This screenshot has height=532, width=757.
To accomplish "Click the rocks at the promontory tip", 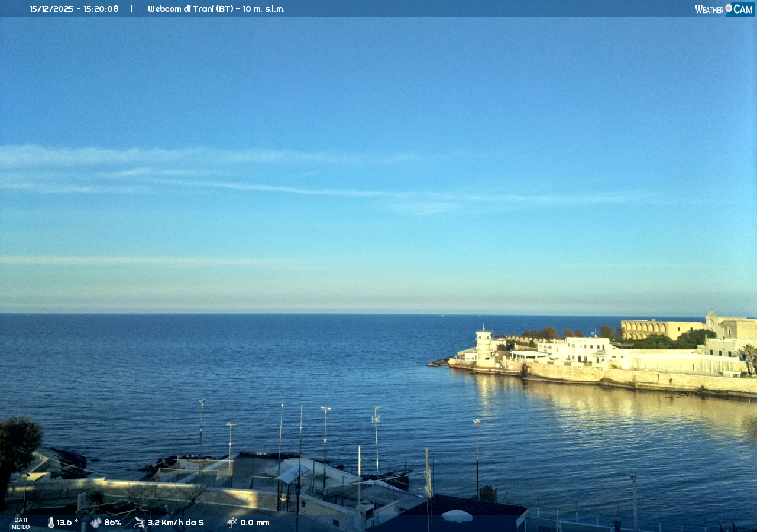I will pos(439,362).
